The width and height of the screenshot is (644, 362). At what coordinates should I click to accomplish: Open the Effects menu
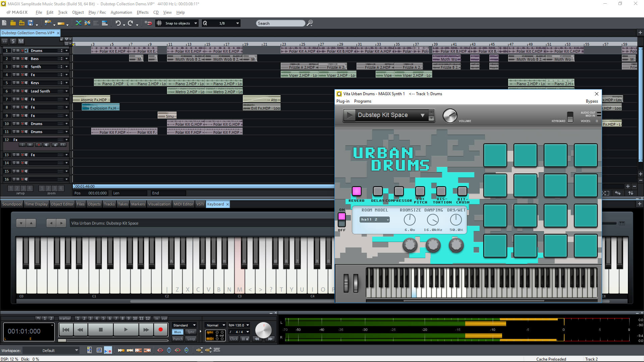tap(143, 12)
